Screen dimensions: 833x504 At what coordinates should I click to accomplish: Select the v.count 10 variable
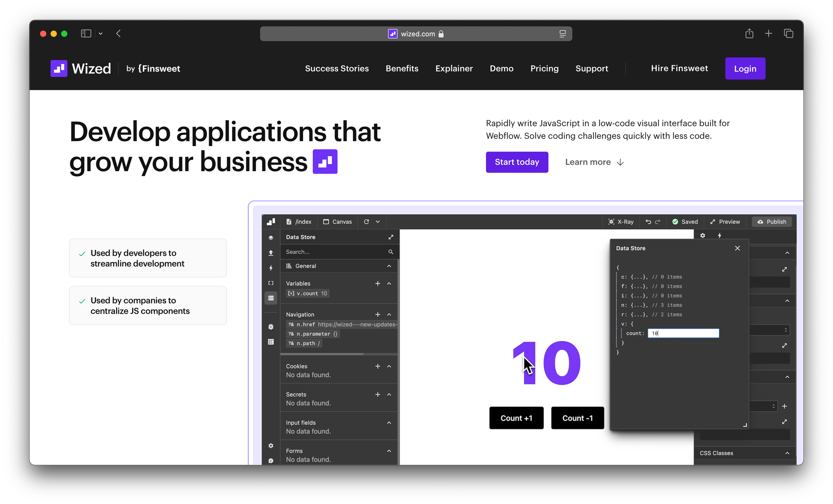click(x=308, y=293)
